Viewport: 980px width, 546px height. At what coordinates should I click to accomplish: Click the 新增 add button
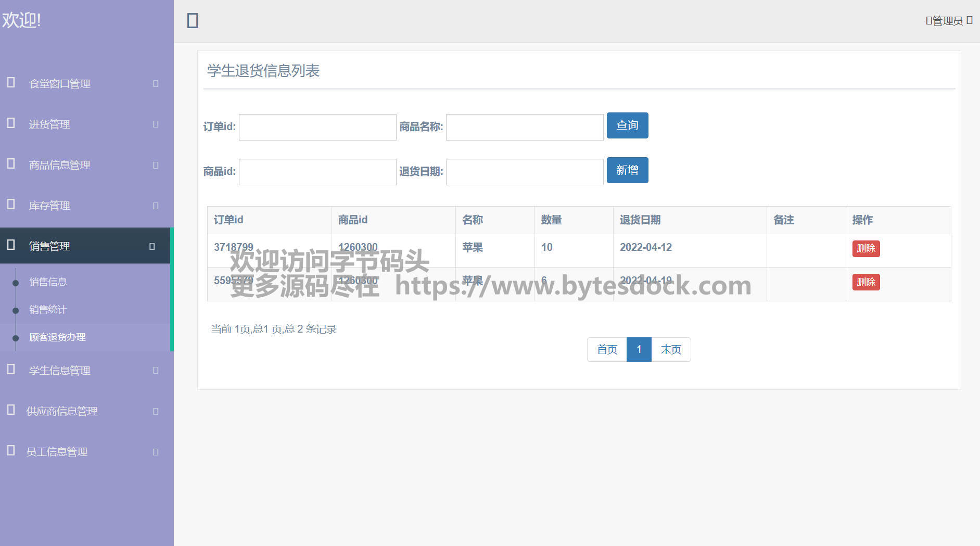click(x=627, y=170)
